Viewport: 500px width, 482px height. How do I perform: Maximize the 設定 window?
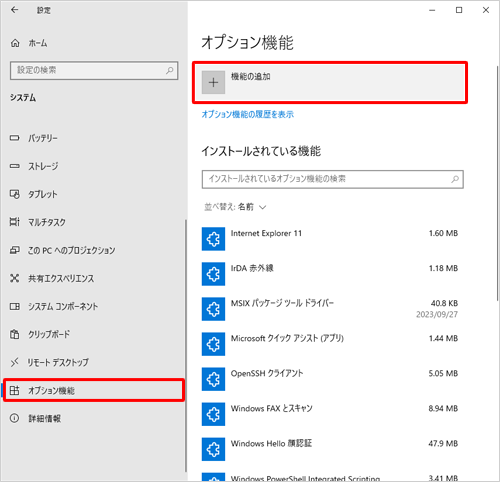459,10
